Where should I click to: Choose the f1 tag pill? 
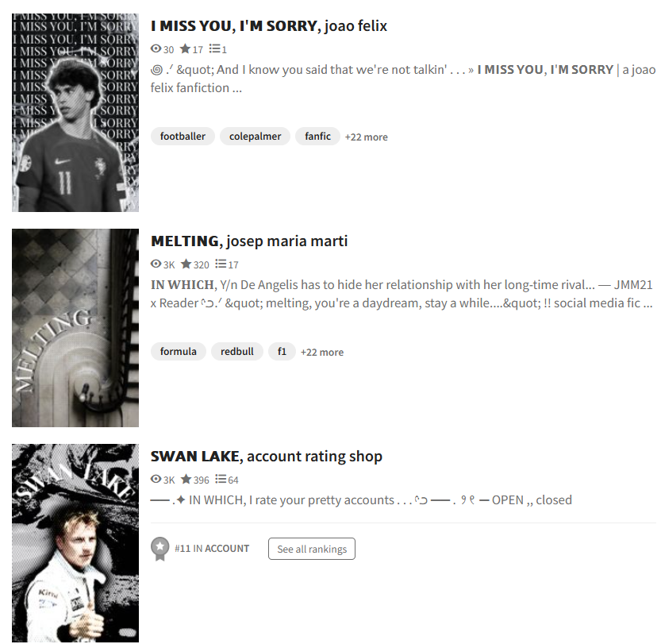(282, 351)
